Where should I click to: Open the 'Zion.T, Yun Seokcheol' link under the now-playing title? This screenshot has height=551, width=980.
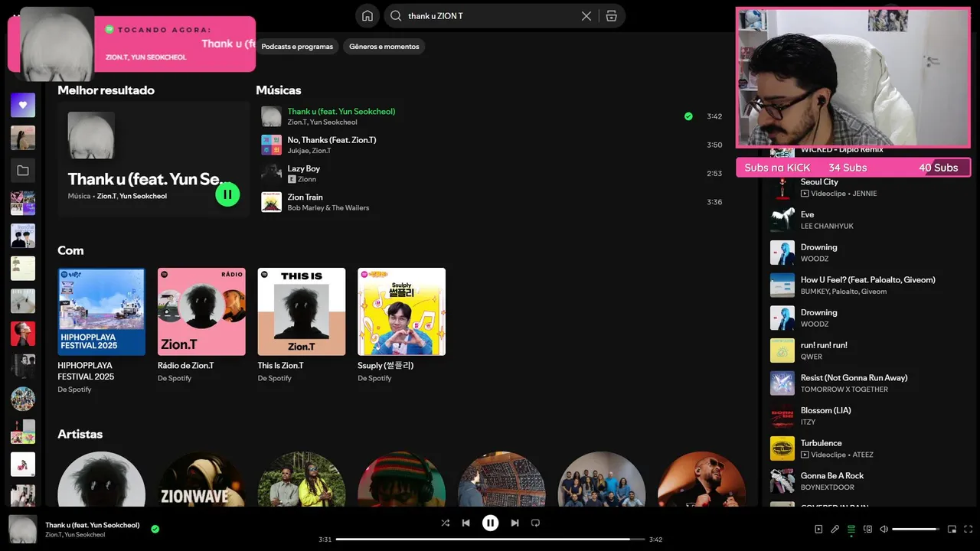pos(75,535)
